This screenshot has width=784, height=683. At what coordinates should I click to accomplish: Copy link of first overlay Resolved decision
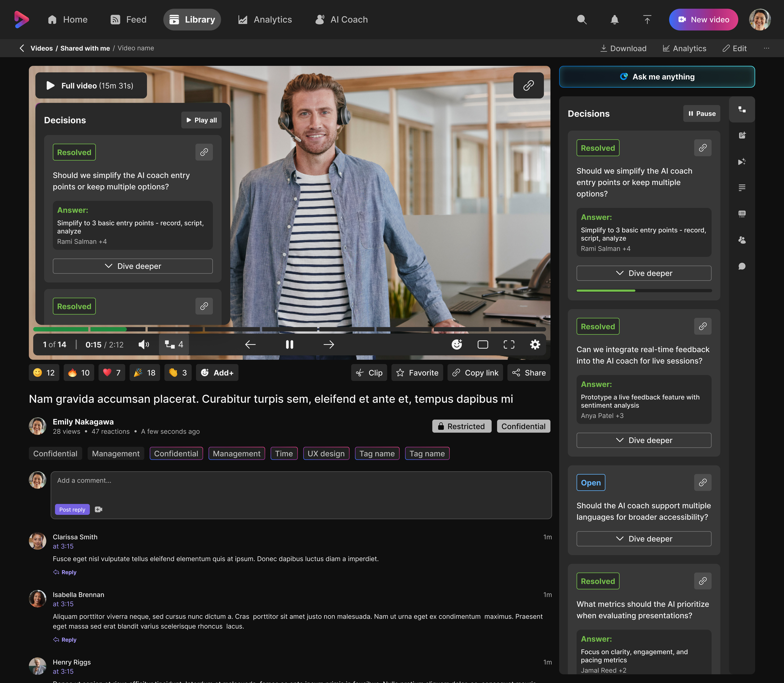click(204, 152)
